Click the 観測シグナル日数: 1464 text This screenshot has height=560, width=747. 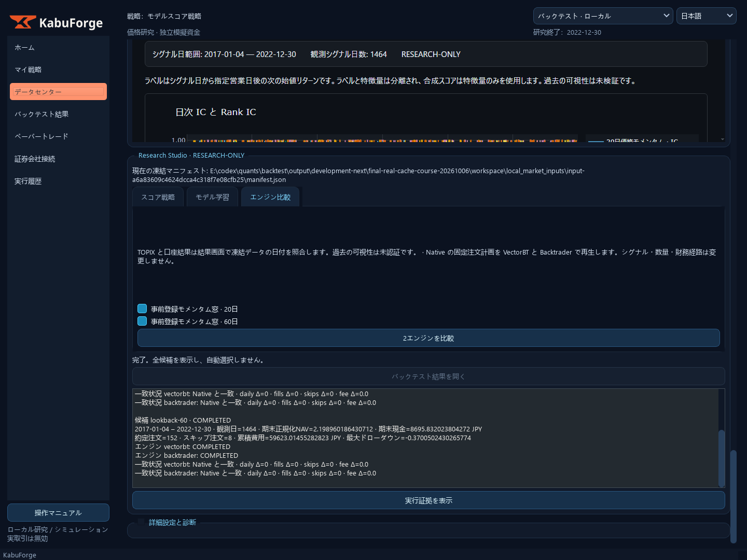[349, 54]
